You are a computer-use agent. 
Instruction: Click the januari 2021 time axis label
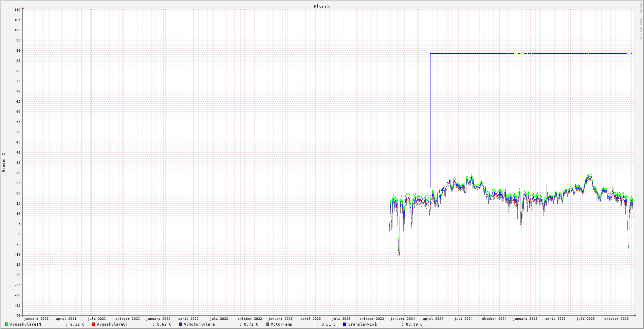[36, 319]
